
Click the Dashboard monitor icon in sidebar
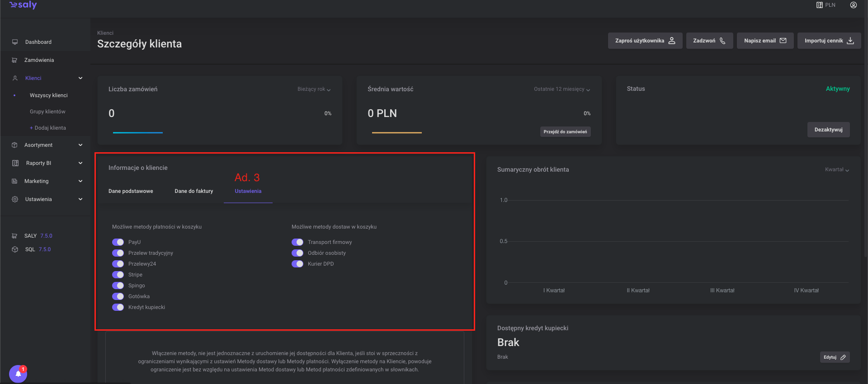[15, 42]
